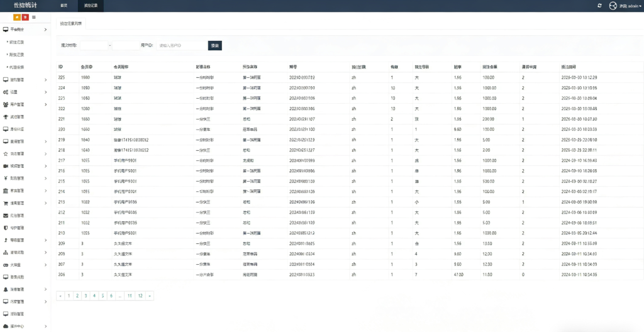
Task: Click the red square icon above sidebar
Action: (25, 17)
